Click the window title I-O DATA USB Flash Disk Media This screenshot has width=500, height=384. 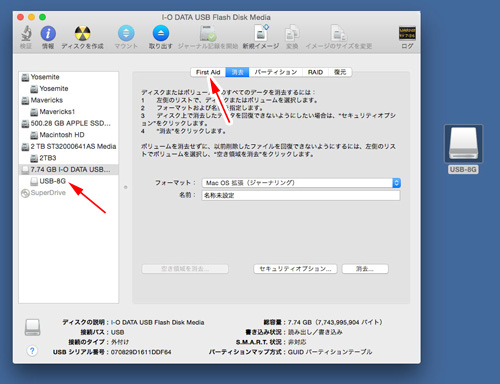point(216,17)
